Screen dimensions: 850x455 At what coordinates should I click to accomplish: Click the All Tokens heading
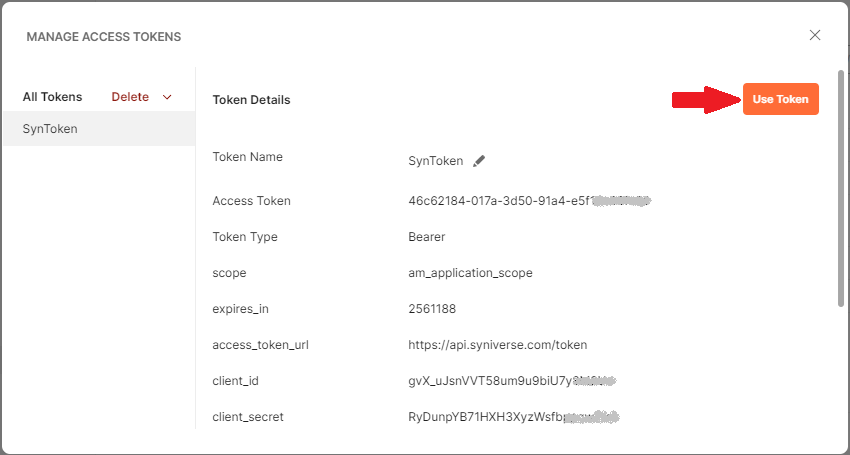point(52,97)
